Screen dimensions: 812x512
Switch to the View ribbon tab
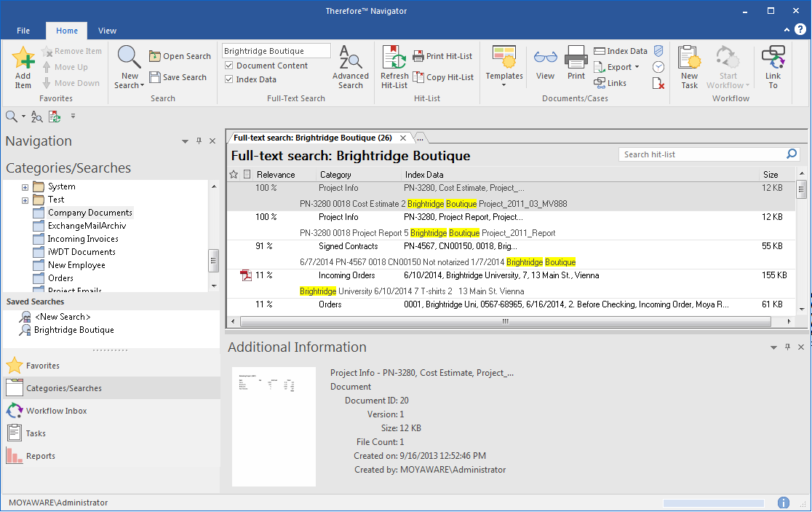(x=107, y=31)
